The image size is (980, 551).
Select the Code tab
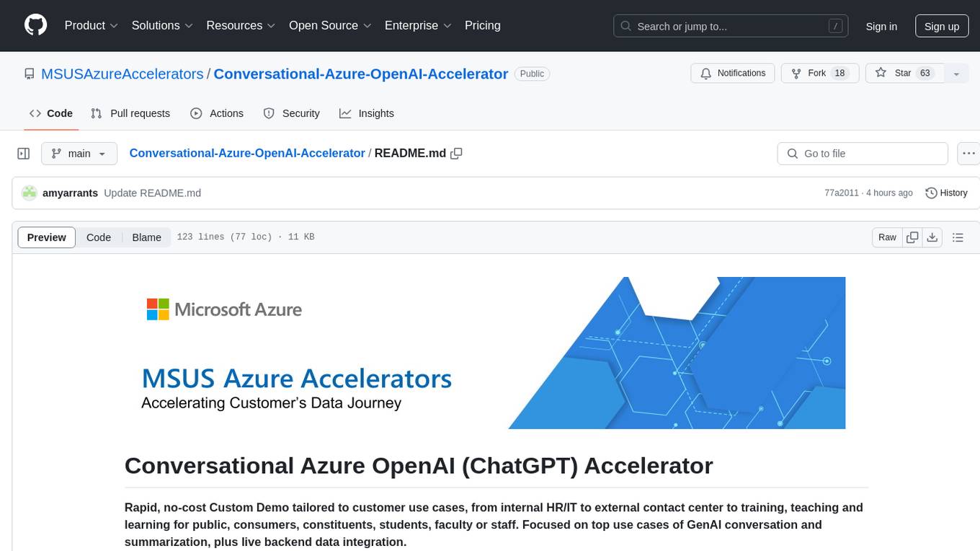coord(51,113)
